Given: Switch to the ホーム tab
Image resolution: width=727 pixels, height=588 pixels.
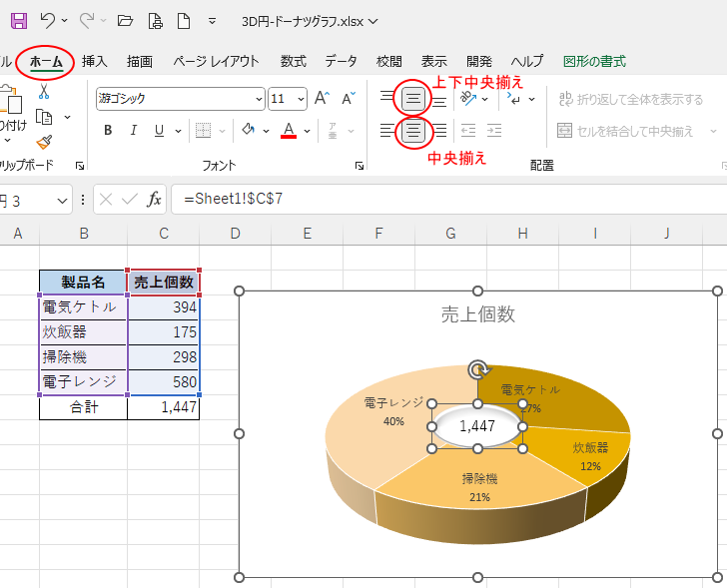Looking at the screenshot, I should click(46, 62).
